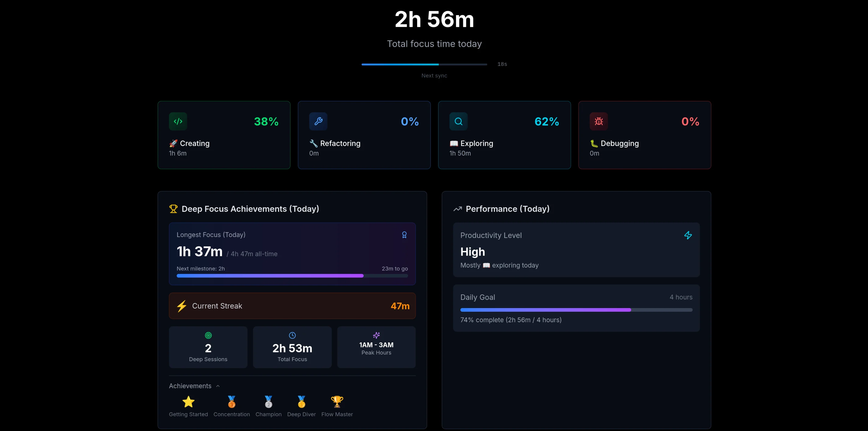
Task: Select the Getting Started star badge
Action: pos(188,402)
